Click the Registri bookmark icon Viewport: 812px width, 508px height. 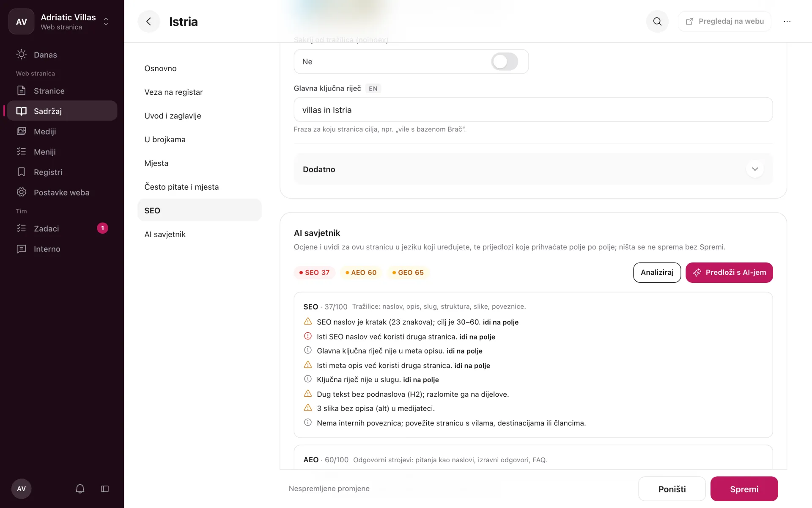tap(21, 172)
